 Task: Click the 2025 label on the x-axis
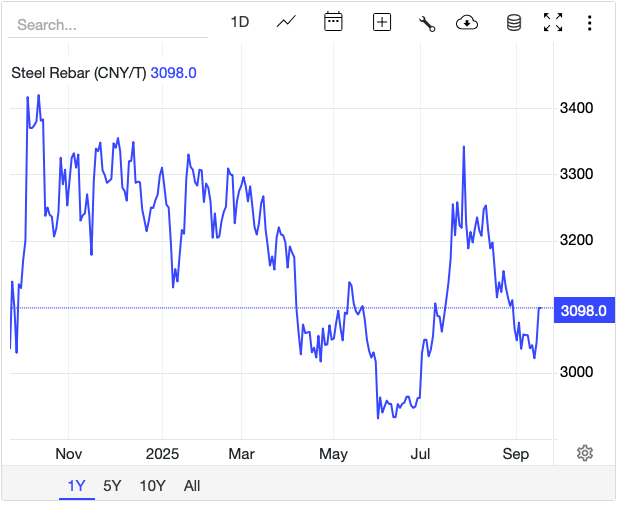160,454
